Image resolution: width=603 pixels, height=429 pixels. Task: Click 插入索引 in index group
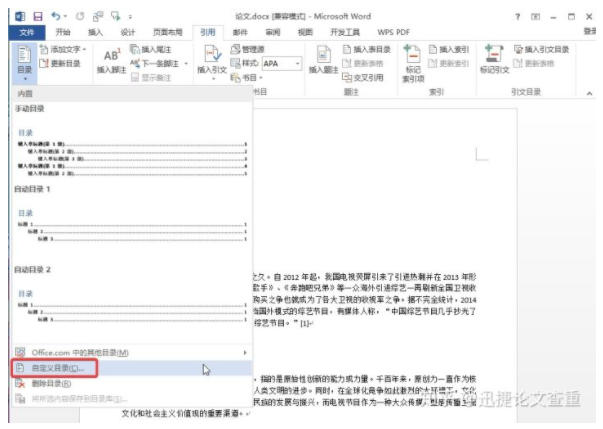(x=449, y=49)
